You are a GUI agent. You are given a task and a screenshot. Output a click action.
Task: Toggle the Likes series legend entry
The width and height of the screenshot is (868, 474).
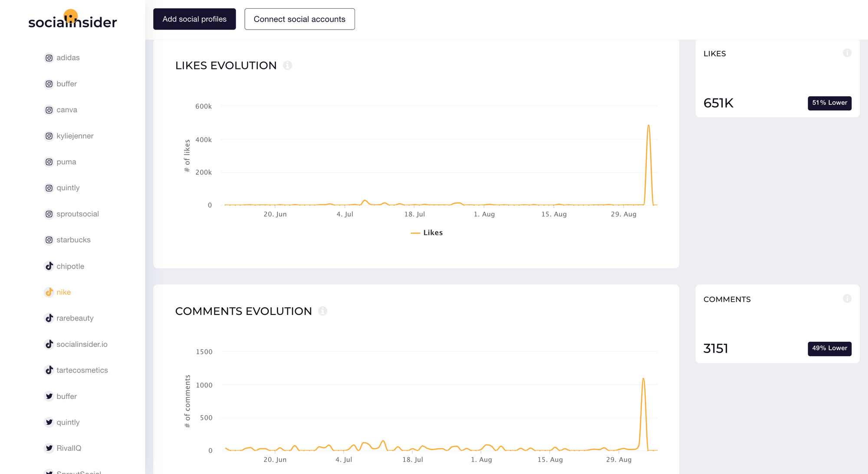427,233
